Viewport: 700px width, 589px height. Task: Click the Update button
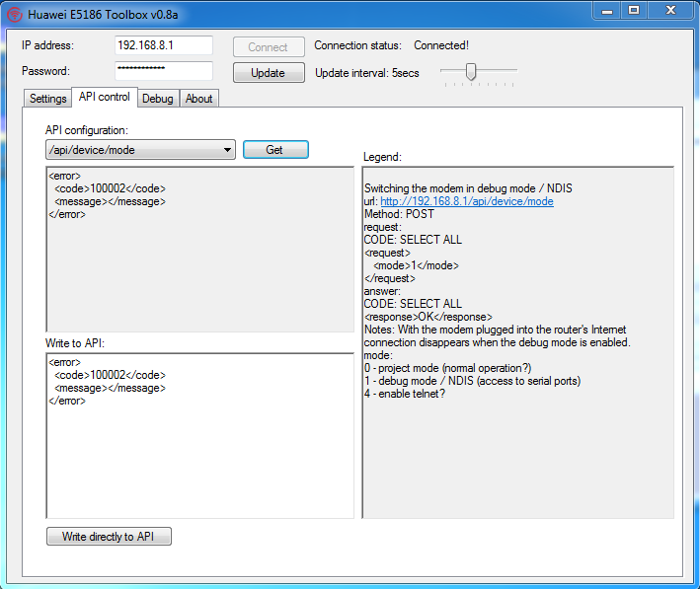(x=269, y=73)
